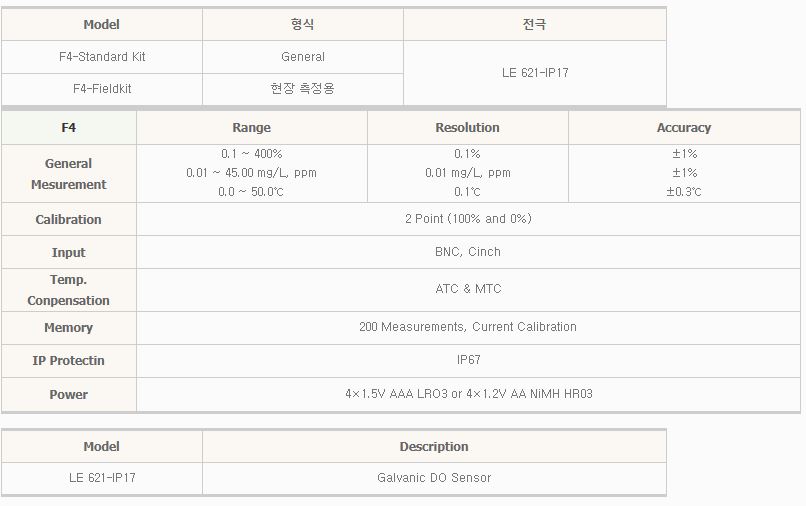
Task: Click the Calibration row label
Action: (x=68, y=220)
